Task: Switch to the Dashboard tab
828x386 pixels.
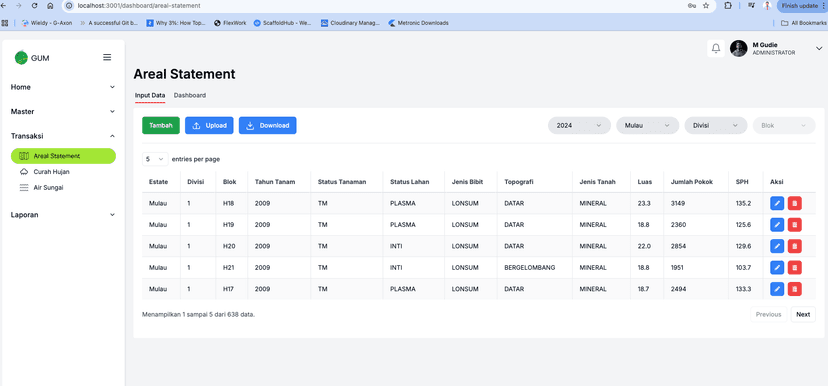Action: pyautogui.click(x=190, y=96)
